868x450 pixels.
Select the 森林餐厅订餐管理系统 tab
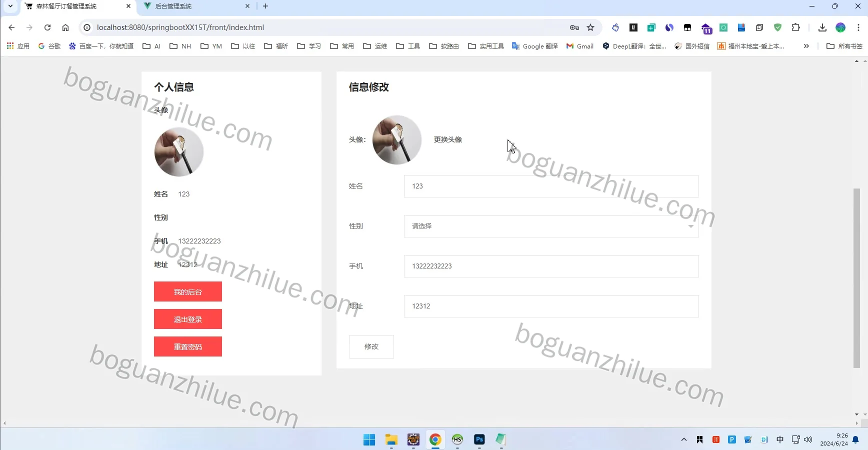click(x=78, y=6)
